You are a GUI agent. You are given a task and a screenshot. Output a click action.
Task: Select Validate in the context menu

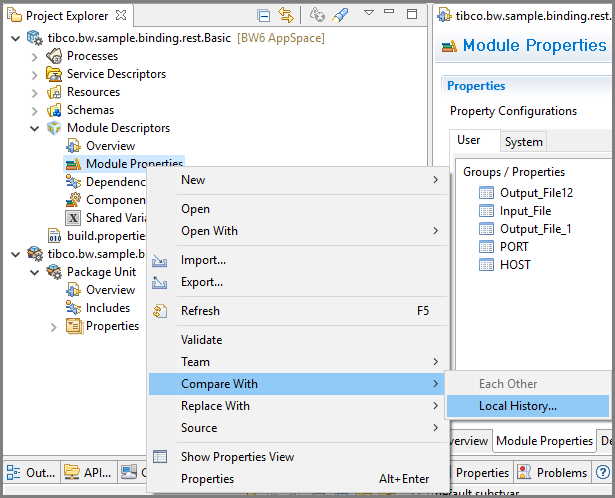(298, 340)
